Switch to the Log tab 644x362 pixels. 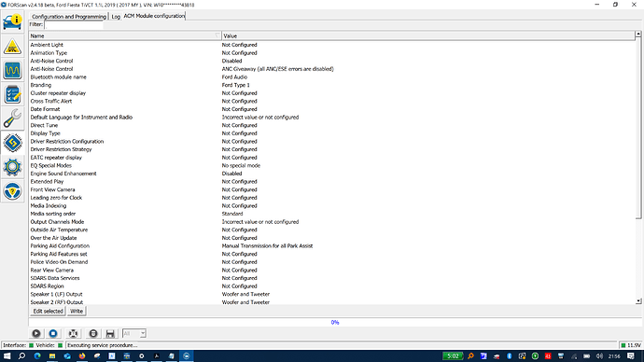pyautogui.click(x=116, y=17)
